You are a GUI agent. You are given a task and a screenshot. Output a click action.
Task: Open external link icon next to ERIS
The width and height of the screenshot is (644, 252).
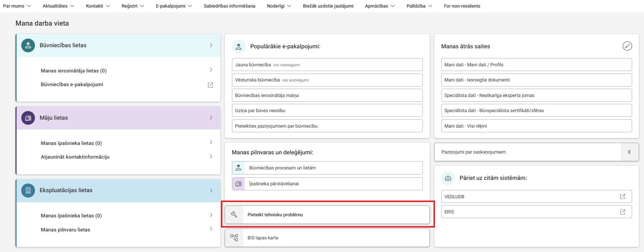(x=622, y=212)
